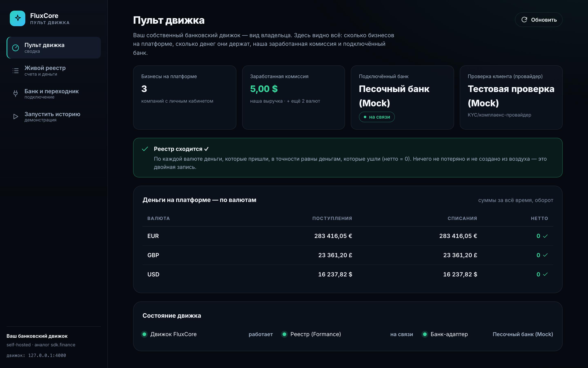The image size is (588, 368).
Task: Click the суммы за всё время, оборот note
Action: (516, 200)
